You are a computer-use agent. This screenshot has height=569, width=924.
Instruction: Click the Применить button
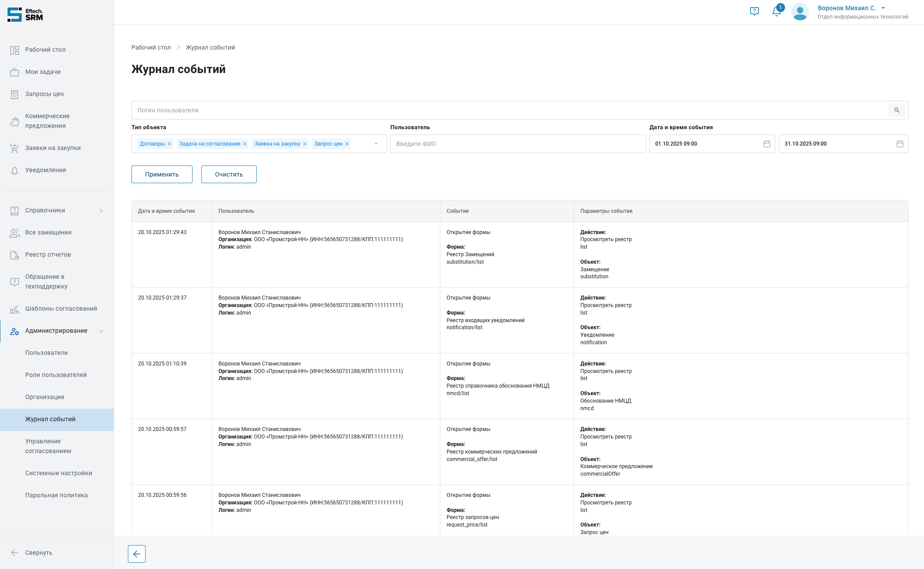[x=162, y=174]
